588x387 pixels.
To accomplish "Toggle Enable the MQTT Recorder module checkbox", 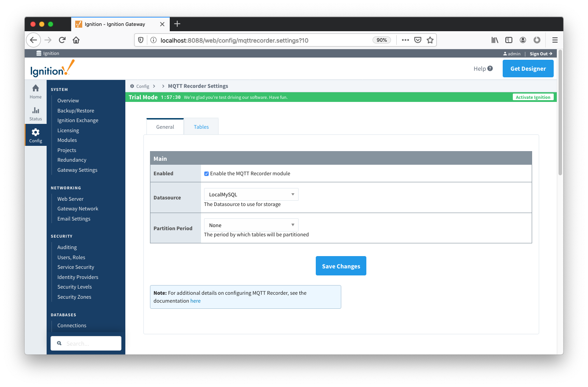I will click(x=206, y=174).
